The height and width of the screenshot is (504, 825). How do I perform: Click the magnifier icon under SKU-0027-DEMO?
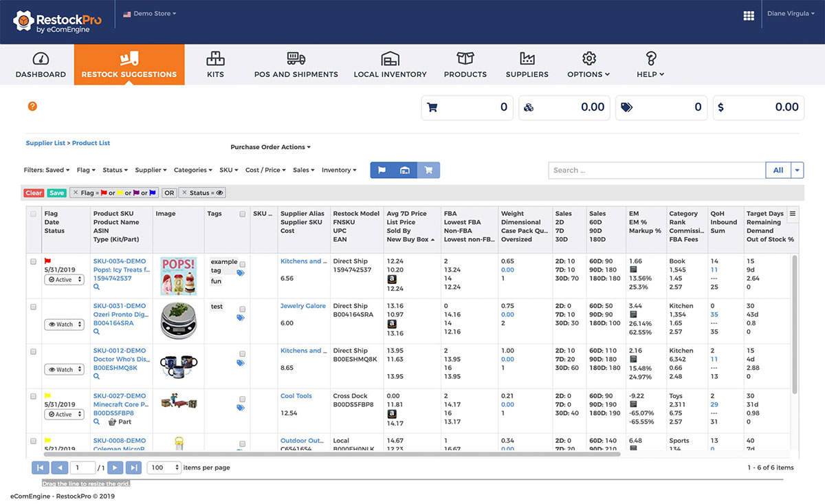tap(97, 421)
